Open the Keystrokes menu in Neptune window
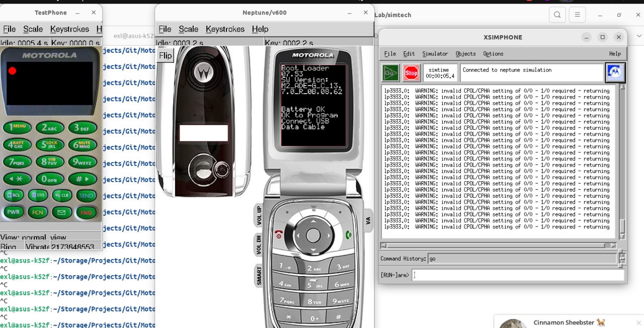The width and height of the screenshot is (644, 328). click(225, 29)
